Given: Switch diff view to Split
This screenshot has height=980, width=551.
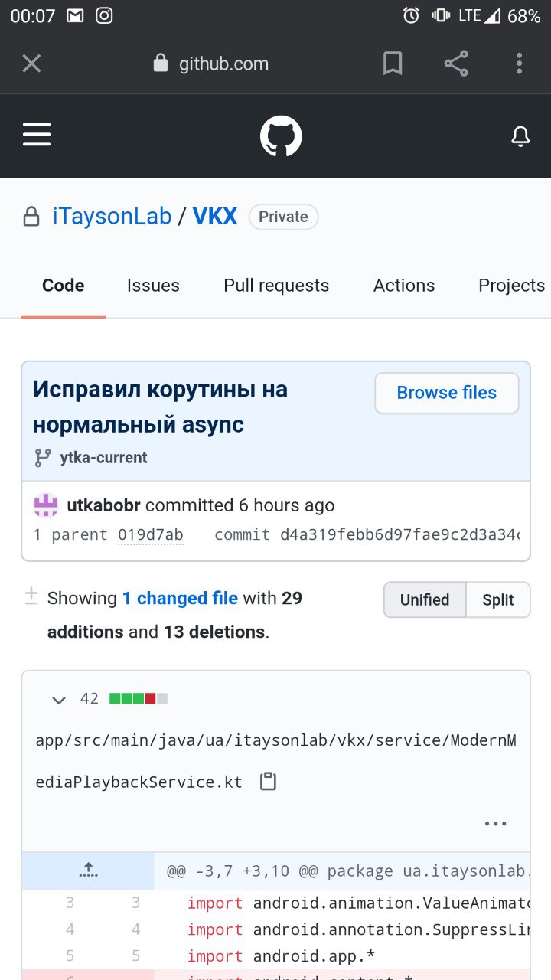Looking at the screenshot, I should tap(497, 599).
